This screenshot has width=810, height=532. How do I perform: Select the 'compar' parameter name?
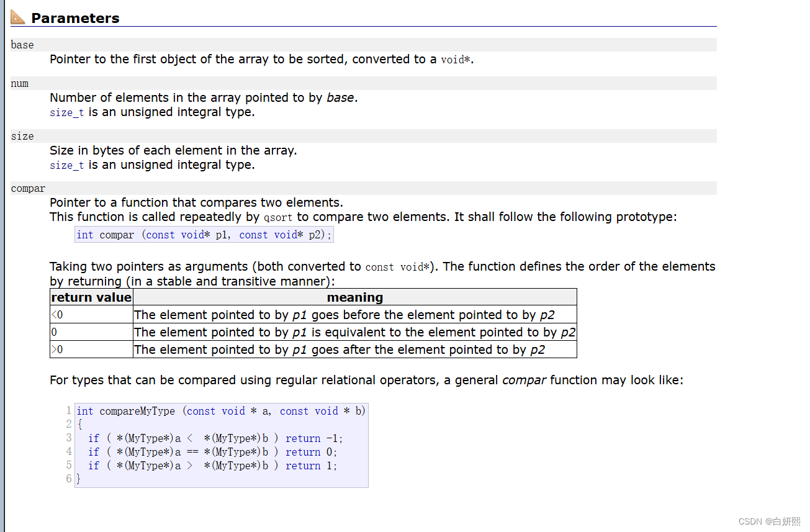[x=28, y=188]
